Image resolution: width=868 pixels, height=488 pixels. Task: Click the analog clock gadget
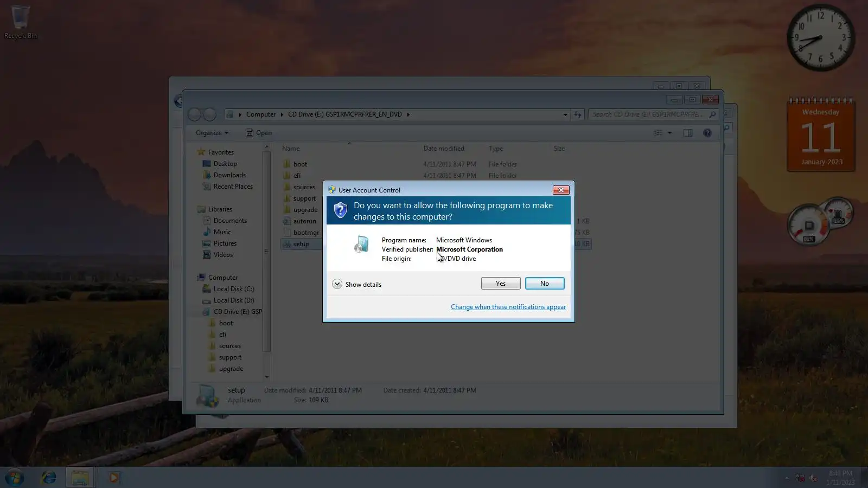click(x=820, y=38)
